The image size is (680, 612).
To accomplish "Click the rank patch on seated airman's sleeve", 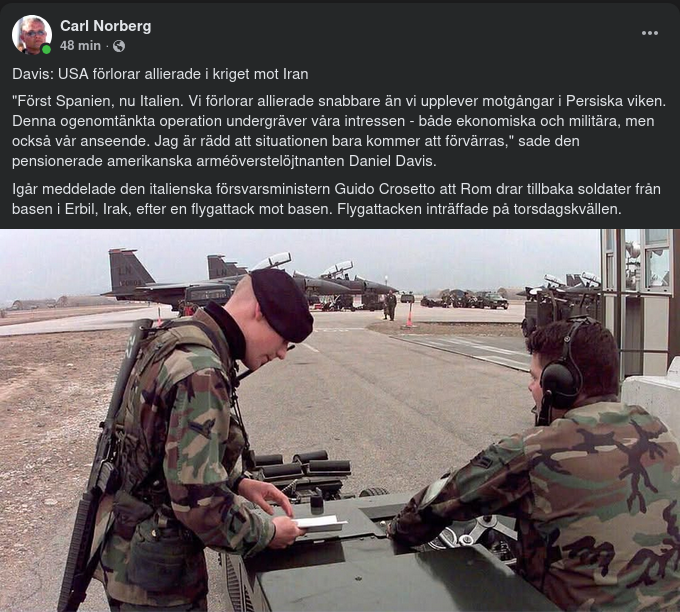I will point(481,460).
